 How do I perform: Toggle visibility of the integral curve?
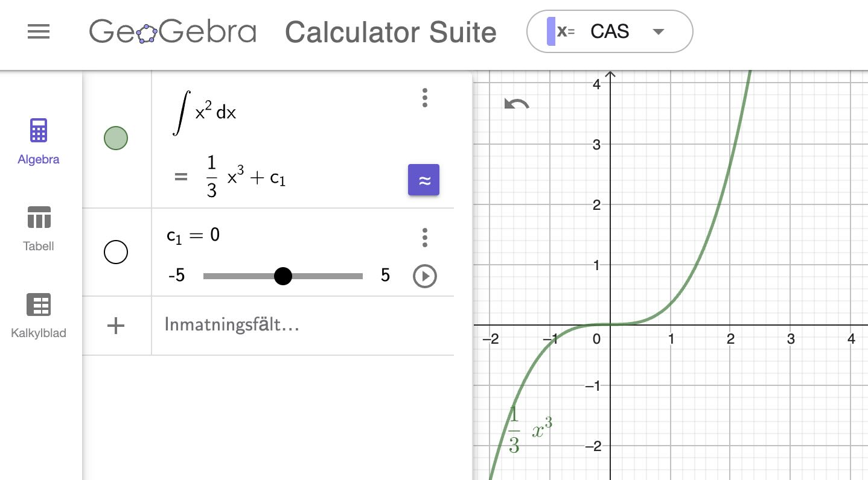115,137
